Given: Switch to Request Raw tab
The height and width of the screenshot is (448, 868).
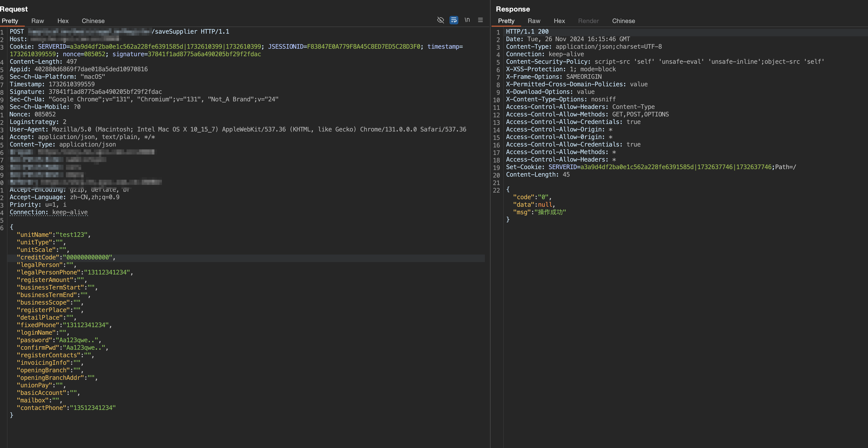Looking at the screenshot, I should 38,21.
